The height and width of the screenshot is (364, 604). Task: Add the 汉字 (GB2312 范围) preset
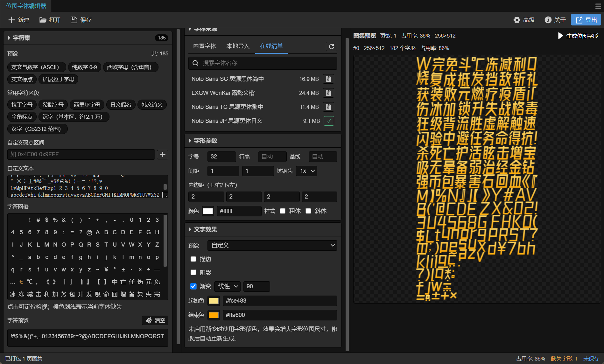(38, 129)
